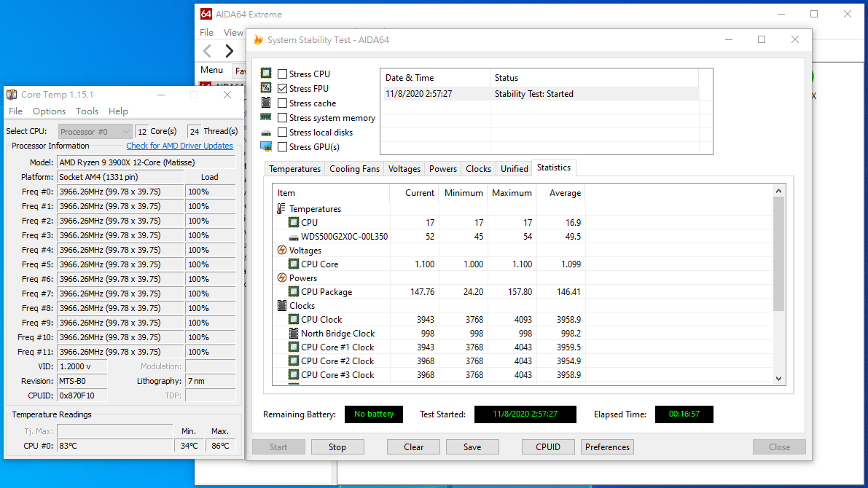
Task: Click the icon of CPU Core #1 Clock row
Action: pos(294,347)
